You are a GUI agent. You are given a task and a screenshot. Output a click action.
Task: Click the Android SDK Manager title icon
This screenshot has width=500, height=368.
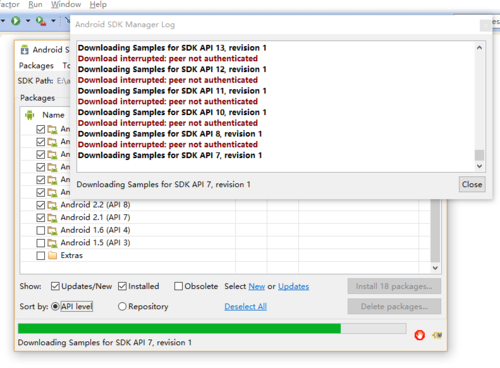[x=25, y=50]
